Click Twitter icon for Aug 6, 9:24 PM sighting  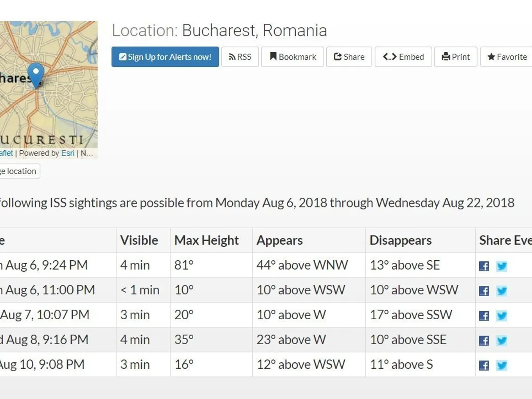(501, 266)
